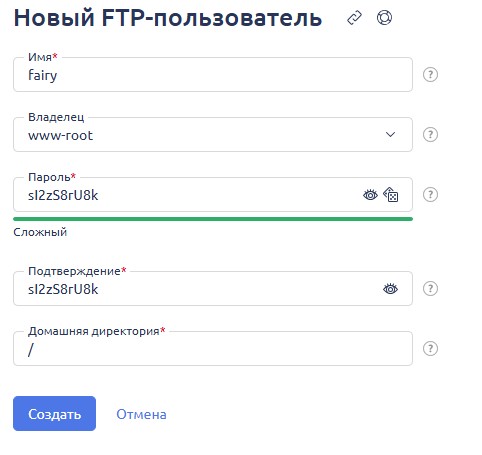Show hint for the Владелец field
This screenshot has height=455, width=482.
430,134
